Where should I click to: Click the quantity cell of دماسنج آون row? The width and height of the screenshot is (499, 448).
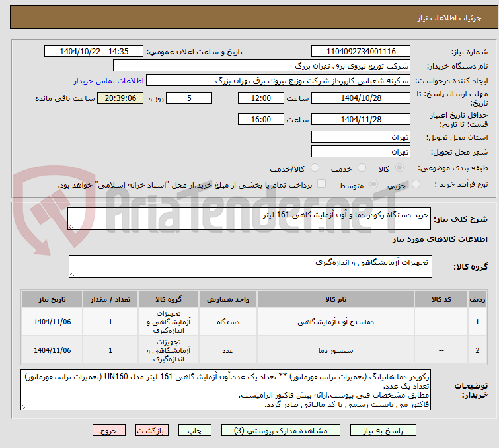pyautogui.click(x=110, y=322)
